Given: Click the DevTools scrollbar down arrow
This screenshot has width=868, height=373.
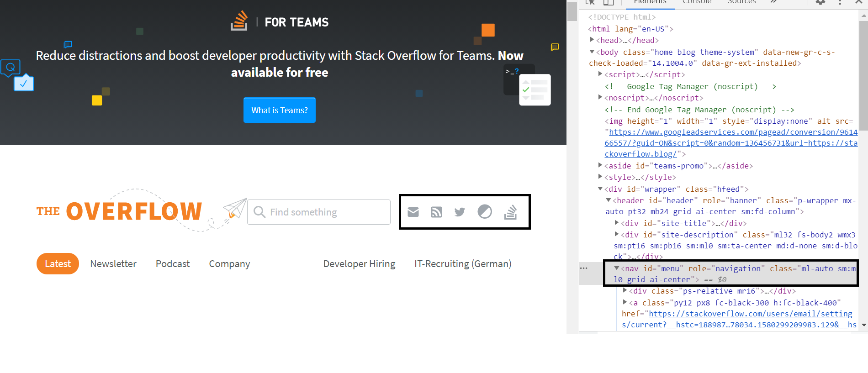Looking at the screenshot, I should click(863, 325).
